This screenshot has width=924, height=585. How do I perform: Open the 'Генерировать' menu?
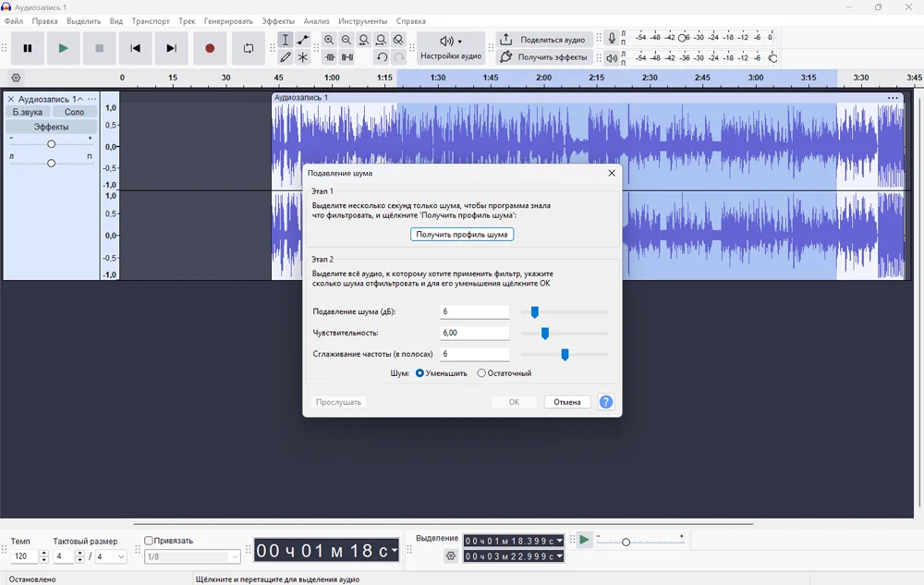pos(228,20)
